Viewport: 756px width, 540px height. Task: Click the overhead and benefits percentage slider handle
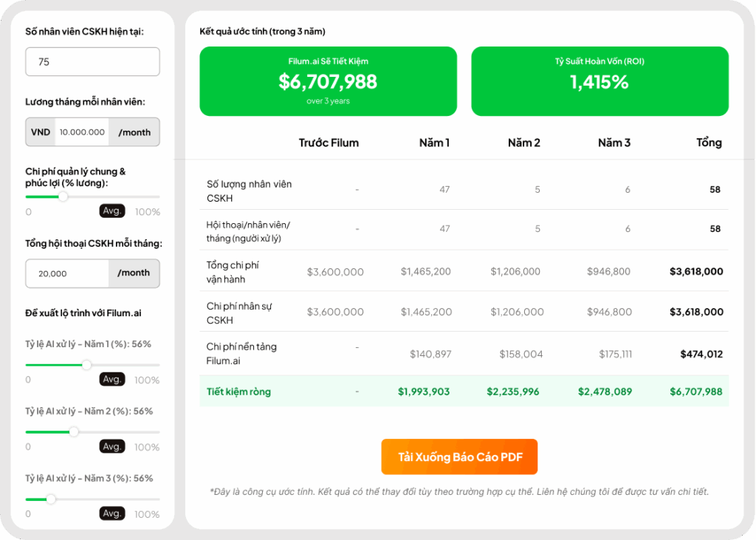[63, 196]
